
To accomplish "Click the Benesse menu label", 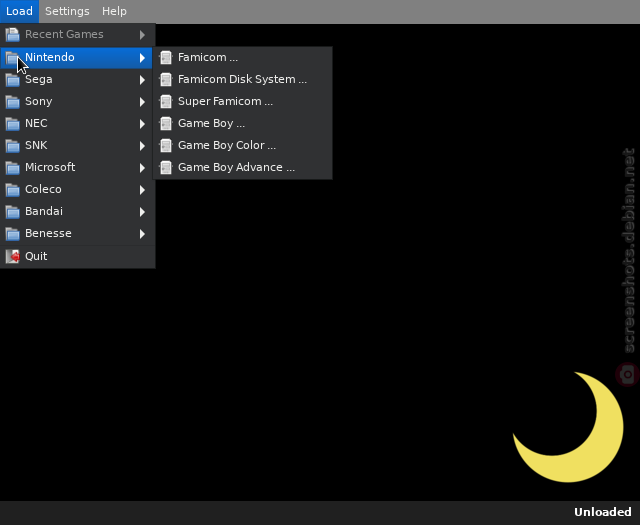I will coord(48,234).
